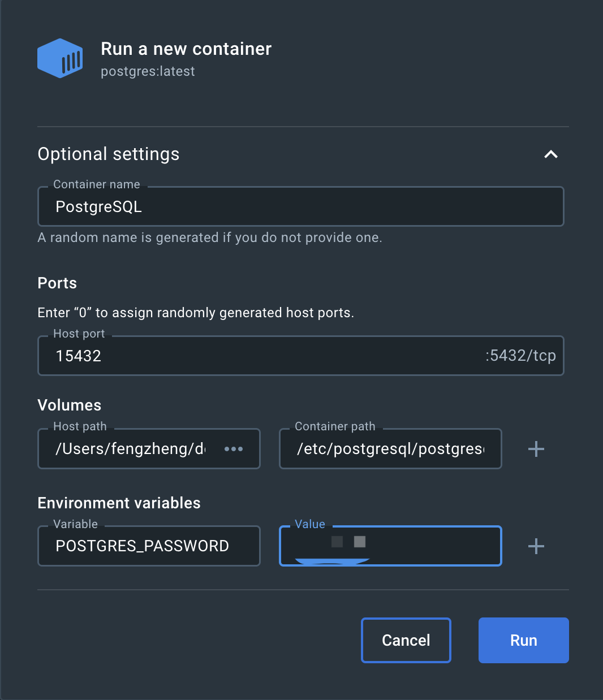This screenshot has height=700, width=603.
Task: Click the Ports section heading
Action: pyautogui.click(x=57, y=283)
